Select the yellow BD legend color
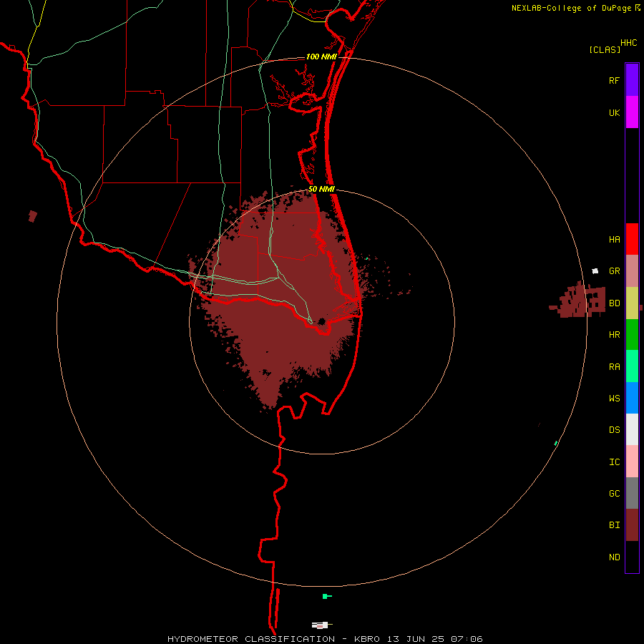The width and height of the screenshot is (644, 644). [632, 303]
